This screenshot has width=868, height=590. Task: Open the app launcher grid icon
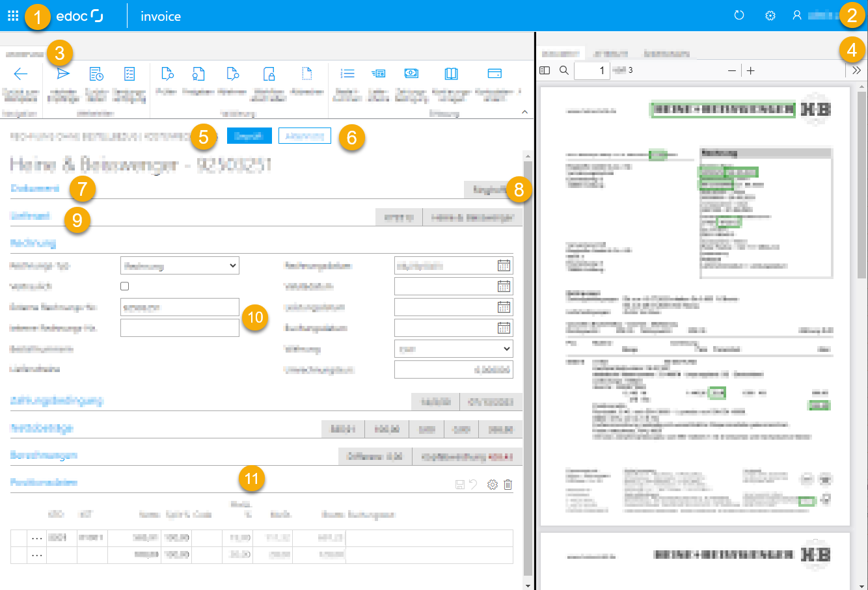pos(13,16)
